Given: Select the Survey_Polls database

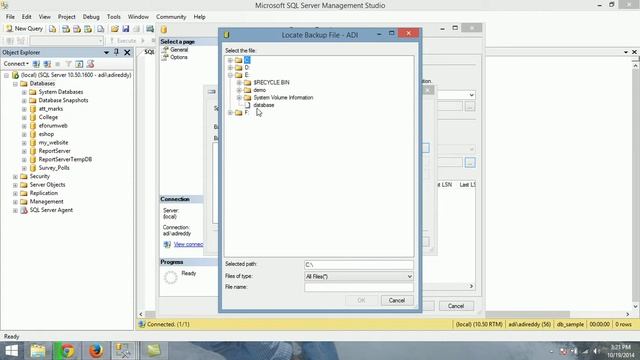Looking at the screenshot, I should [54, 168].
